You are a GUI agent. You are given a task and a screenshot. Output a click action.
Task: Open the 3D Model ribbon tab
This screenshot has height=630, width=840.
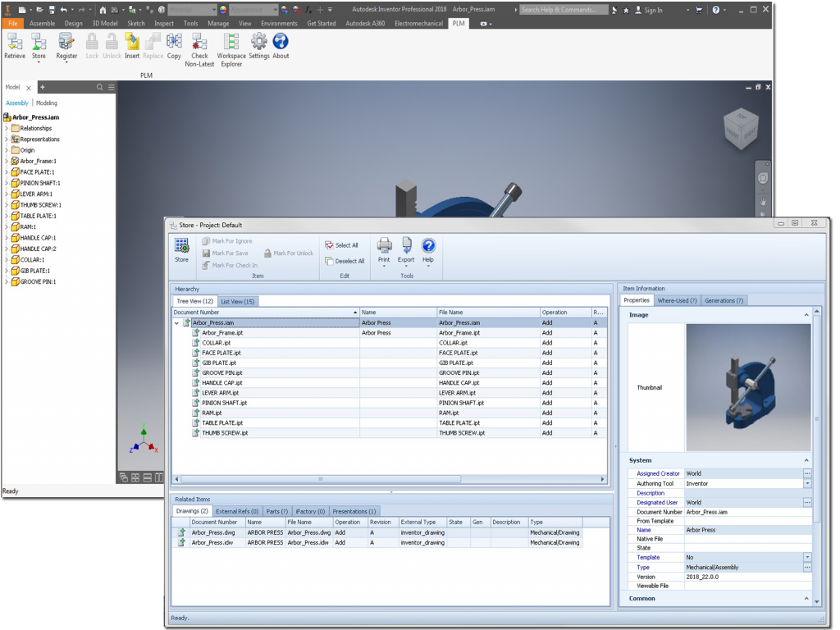[105, 24]
